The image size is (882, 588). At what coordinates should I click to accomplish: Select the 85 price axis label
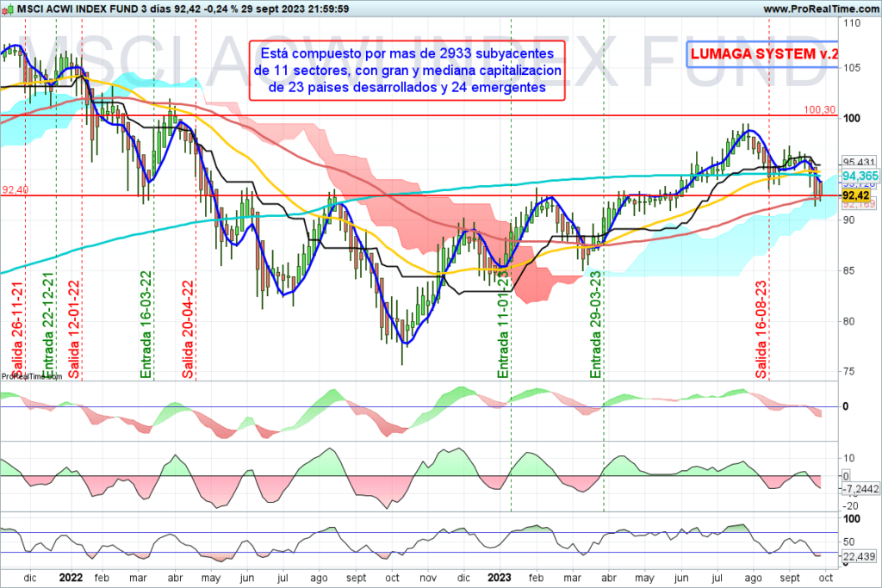click(848, 271)
